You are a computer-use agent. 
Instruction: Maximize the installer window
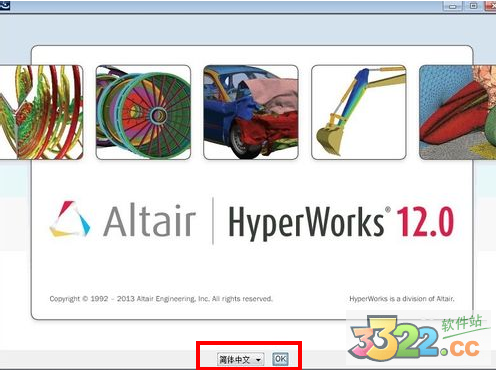coord(473,6)
